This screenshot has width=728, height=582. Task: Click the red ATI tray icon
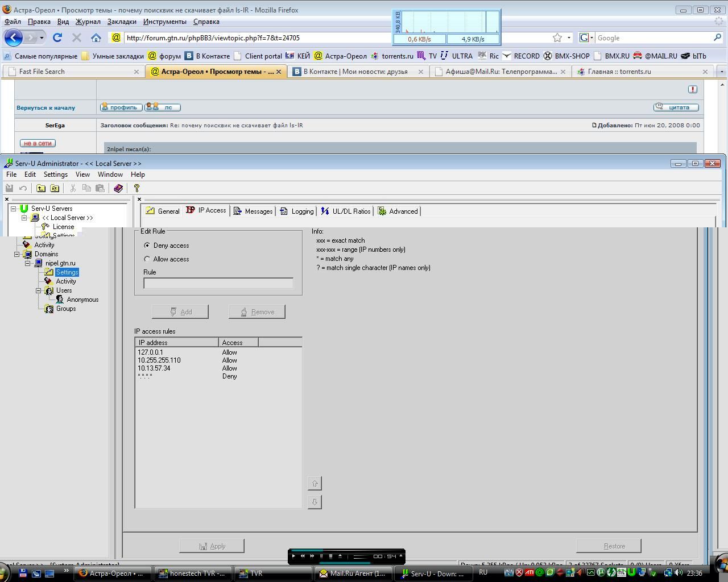coord(529,573)
